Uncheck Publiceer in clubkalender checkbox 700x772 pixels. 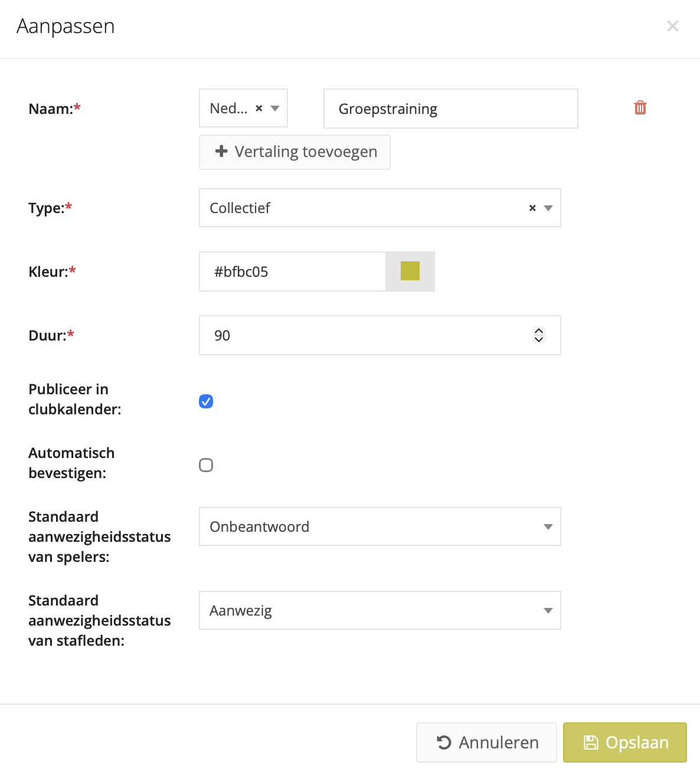point(206,401)
